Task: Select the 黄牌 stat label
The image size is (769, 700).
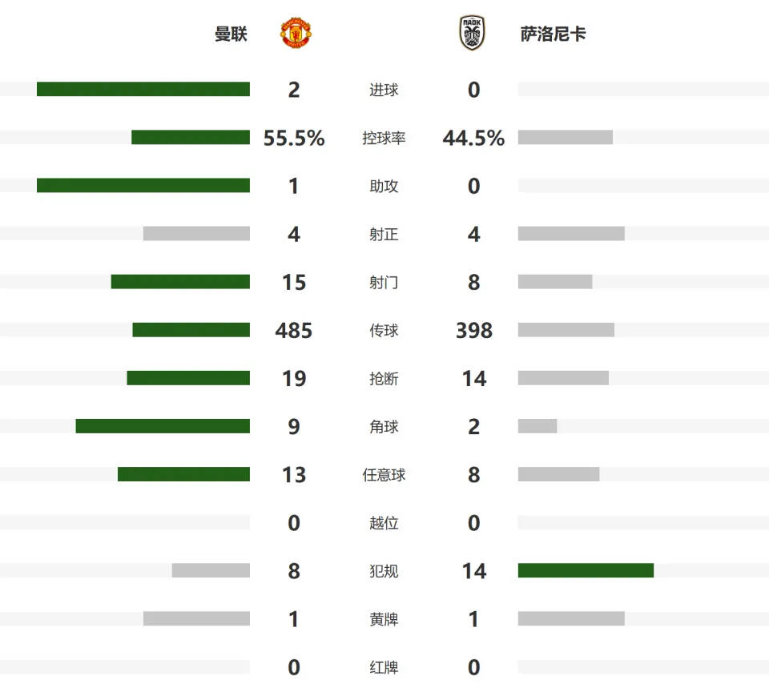Action: click(x=384, y=620)
